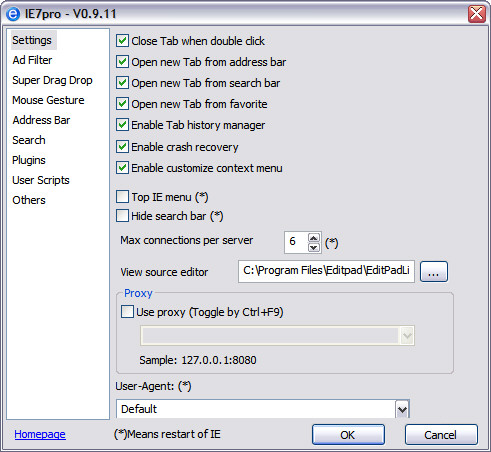Click the IE7pro logo icon in title bar
The width and height of the screenshot is (491, 452).
[x=13, y=14]
